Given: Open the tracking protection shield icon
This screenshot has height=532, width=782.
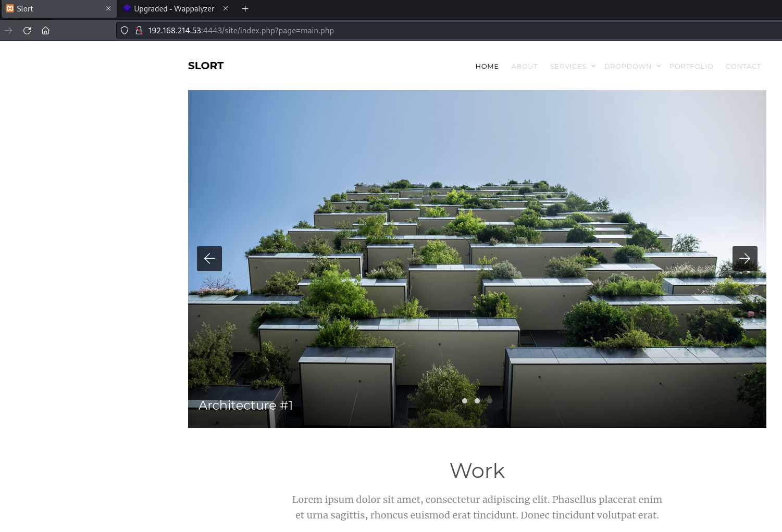Looking at the screenshot, I should [125, 31].
